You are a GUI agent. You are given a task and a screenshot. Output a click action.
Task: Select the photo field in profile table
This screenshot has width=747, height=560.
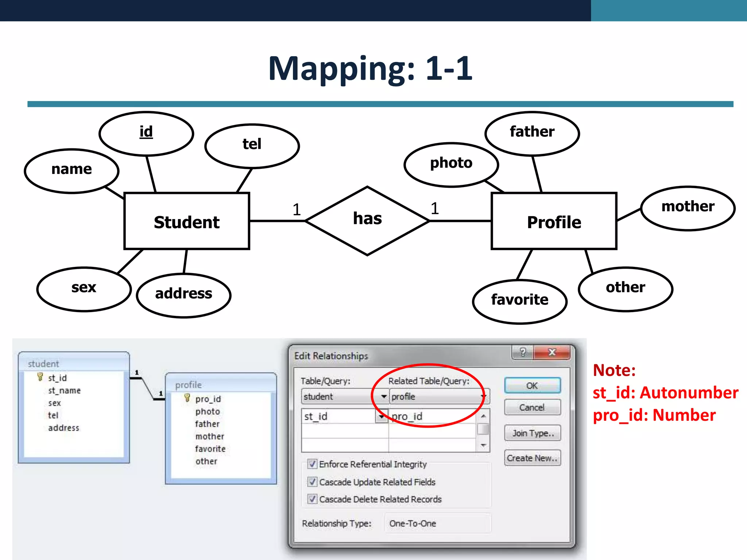pos(208,412)
